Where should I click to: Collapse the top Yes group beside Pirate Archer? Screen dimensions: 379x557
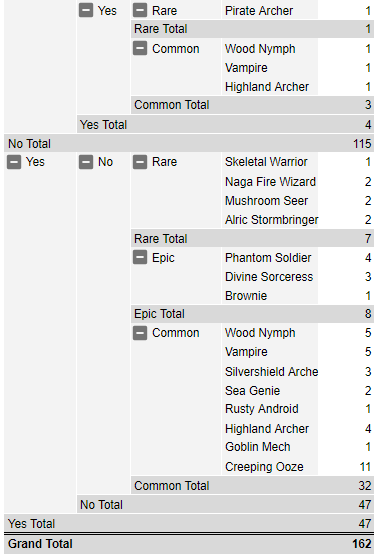pyautogui.click(x=86, y=10)
